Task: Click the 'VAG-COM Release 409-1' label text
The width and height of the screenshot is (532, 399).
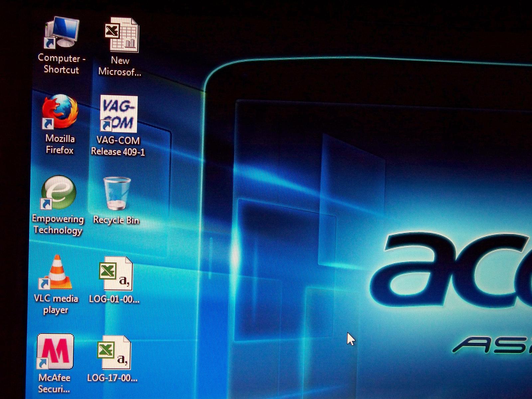Action: [118, 146]
